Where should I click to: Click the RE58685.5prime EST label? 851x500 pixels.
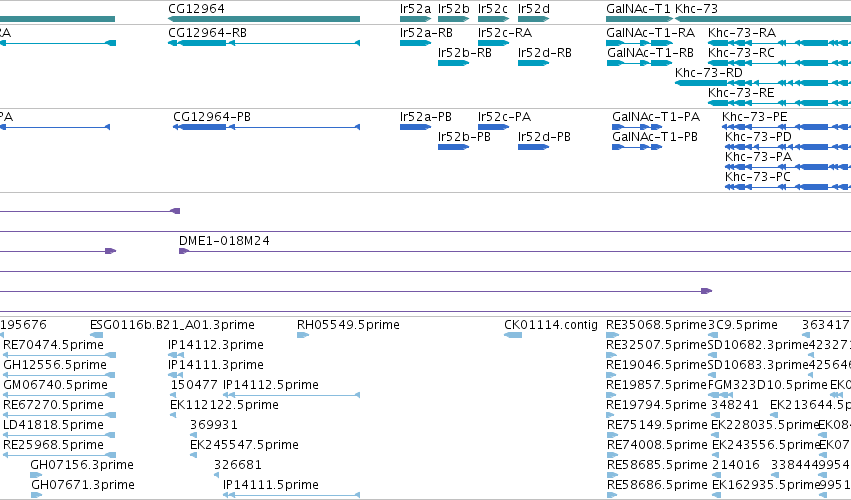657,465
